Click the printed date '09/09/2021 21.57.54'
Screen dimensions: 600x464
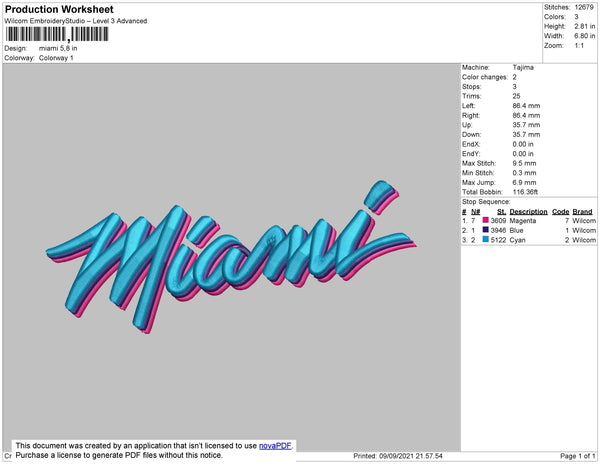coord(411,456)
